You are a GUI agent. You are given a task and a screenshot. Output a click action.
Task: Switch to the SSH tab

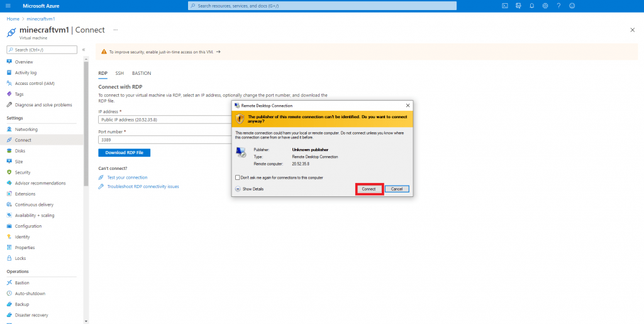tap(119, 73)
